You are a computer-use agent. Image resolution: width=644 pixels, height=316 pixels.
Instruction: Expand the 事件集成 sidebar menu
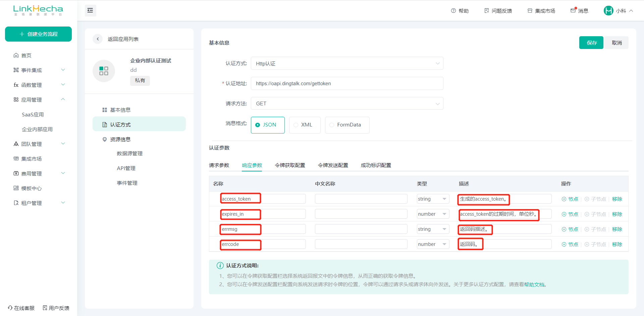63,70
